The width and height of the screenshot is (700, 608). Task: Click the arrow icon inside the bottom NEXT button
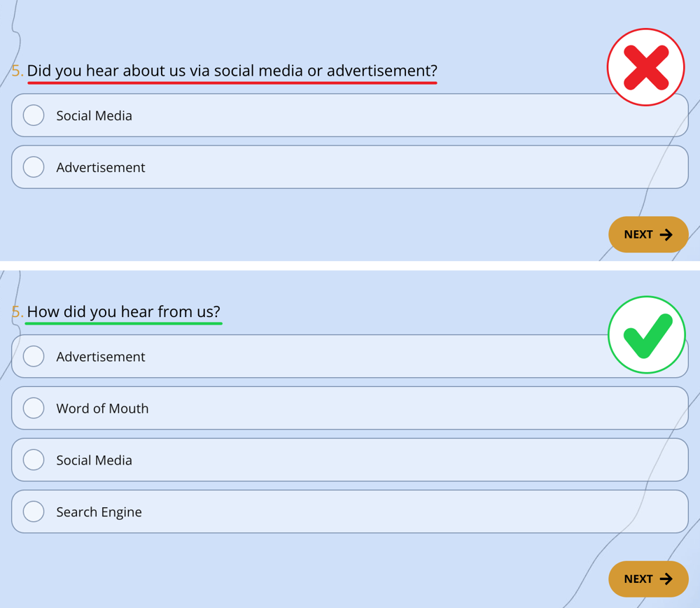[x=668, y=579]
